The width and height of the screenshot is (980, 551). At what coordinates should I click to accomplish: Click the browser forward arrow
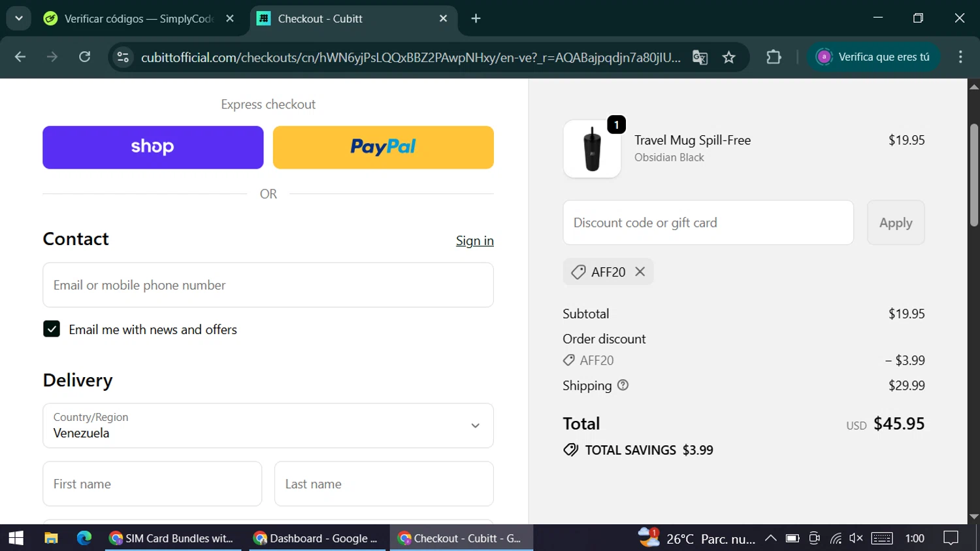pyautogui.click(x=52, y=58)
